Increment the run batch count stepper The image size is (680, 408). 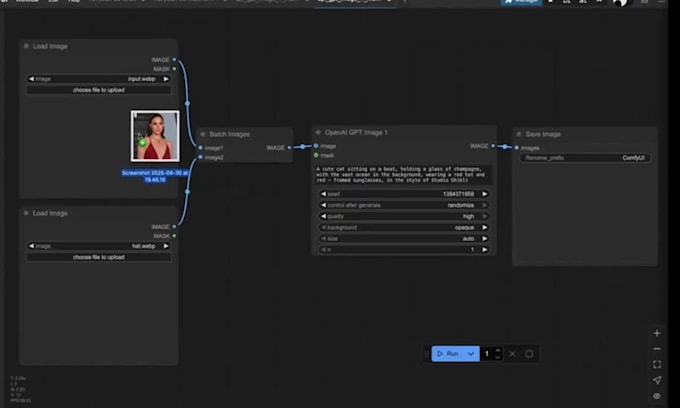[x=498, y=351]
